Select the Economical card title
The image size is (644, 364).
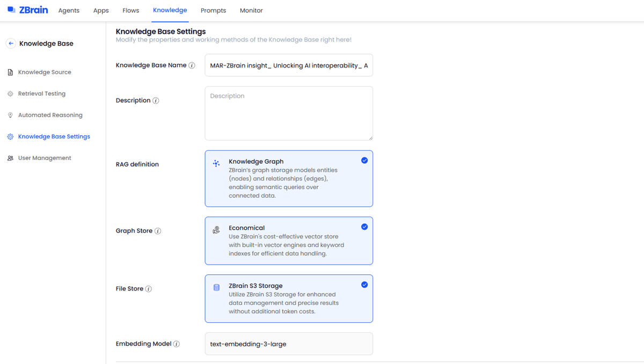tap(247, 228)
